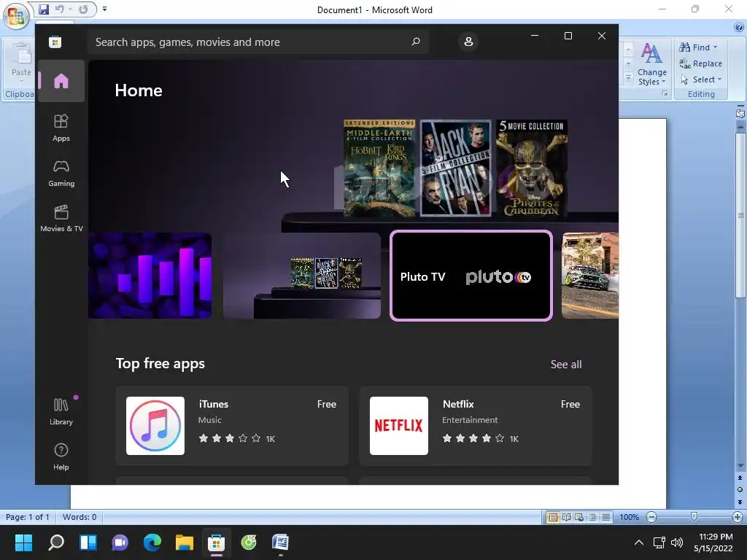Click Redo in Word Quick Access Toolbar
This screenshot has width=747, height=560.
pyautogui.click(x=83, y=9)
